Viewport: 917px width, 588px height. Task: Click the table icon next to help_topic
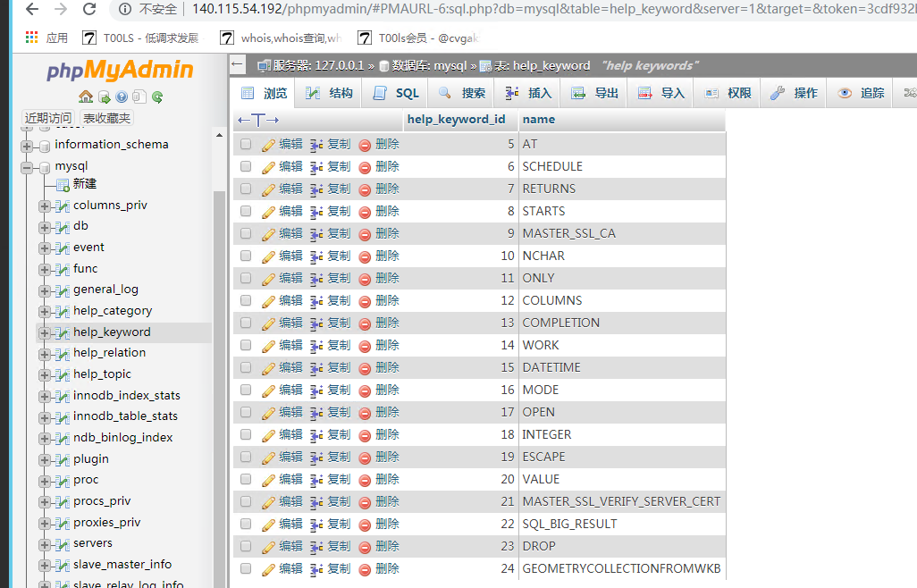click(x=63, y=374)
